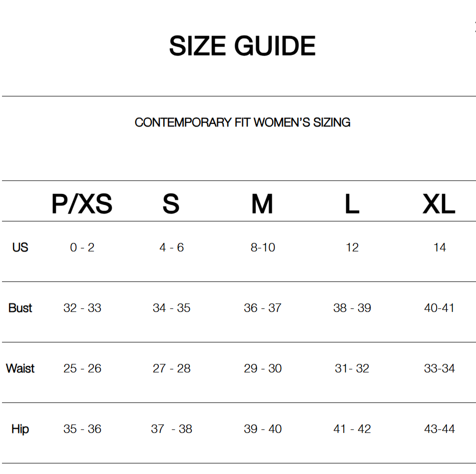The height and width of the screenshot is (474, 476).
Task: Click the SIZE GUIDE heading
Action: pyautogui.click(x=242, y=46)
